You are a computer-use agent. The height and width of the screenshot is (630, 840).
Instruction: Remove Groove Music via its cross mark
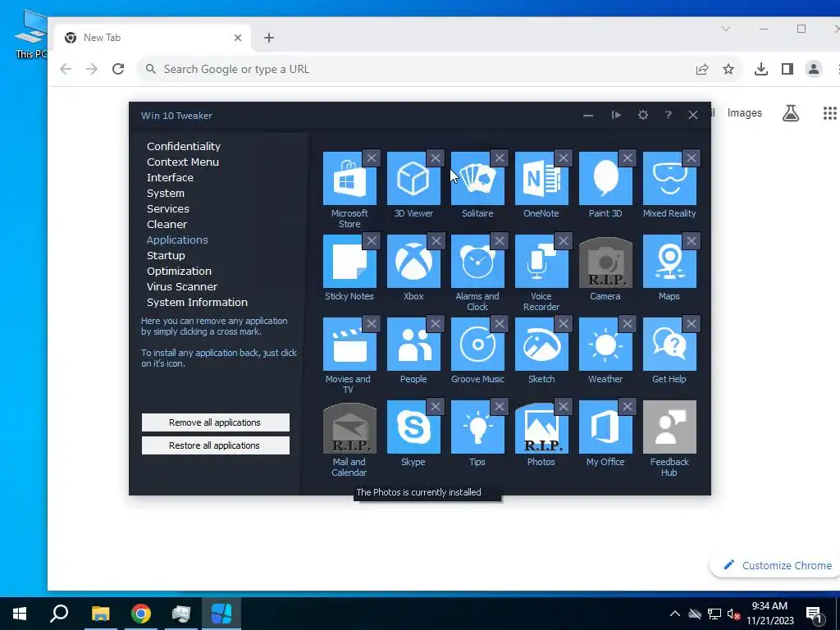pyautogui.click(x=500, y=323)
